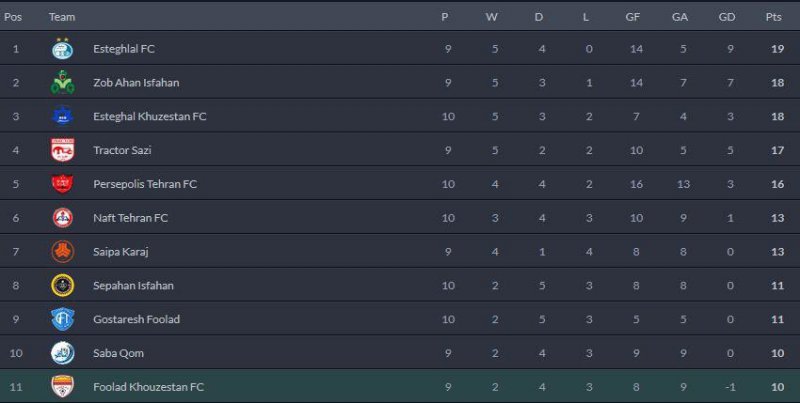Click the Zob Ahan Isfahan club crest
This screenshot has height=403, width=800.
pyautogui.click(x=62, y=83)
